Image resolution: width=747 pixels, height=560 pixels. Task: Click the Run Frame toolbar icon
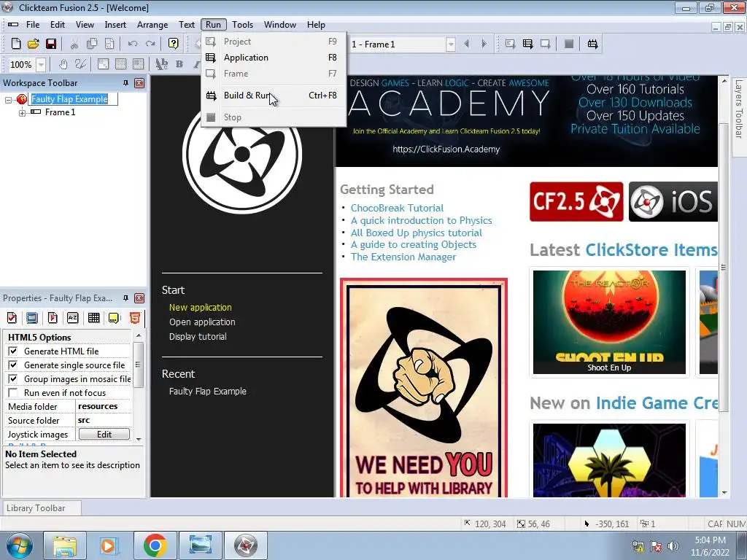pos(545,44)
